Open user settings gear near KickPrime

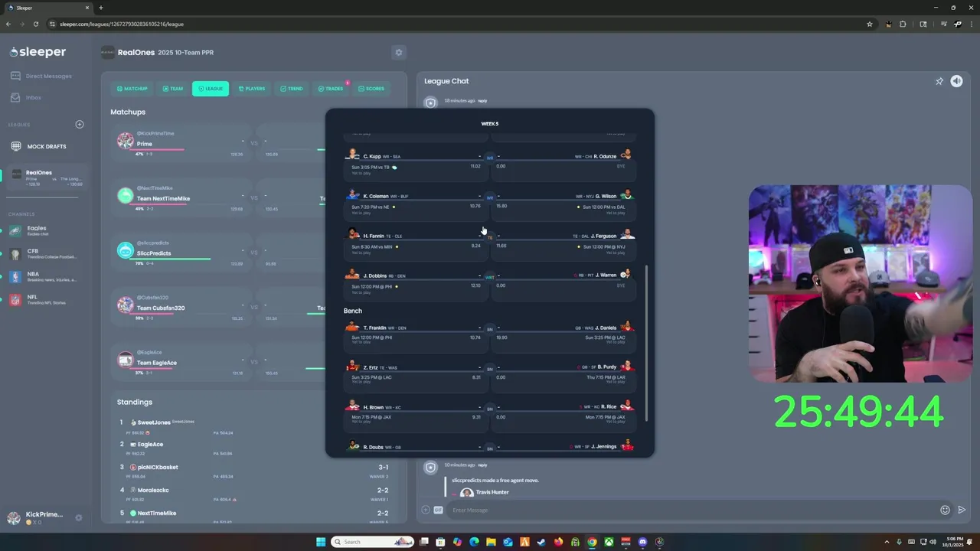coord(78,518)
